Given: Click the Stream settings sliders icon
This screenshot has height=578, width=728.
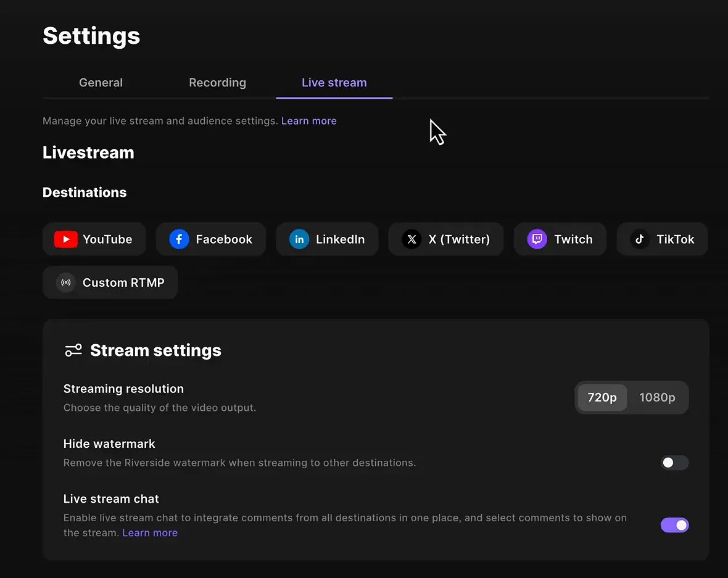Looking at the screenshot, I should coord(73,350).
